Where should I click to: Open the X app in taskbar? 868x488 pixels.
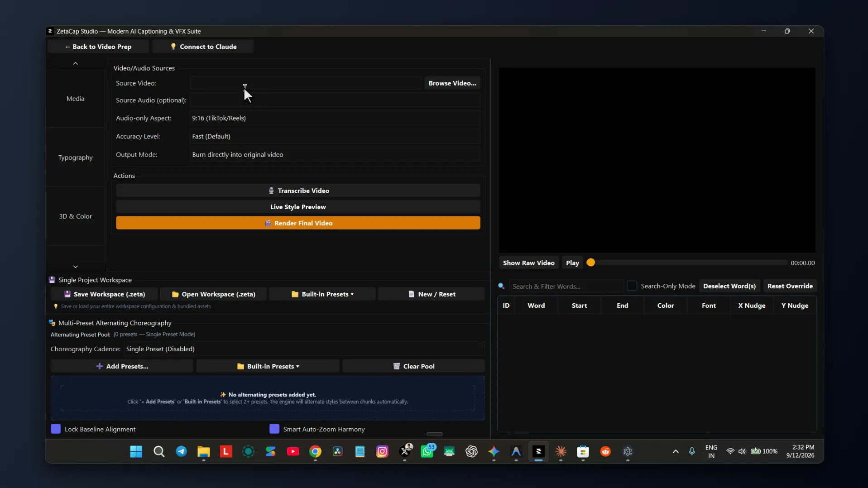click(405, 451)
